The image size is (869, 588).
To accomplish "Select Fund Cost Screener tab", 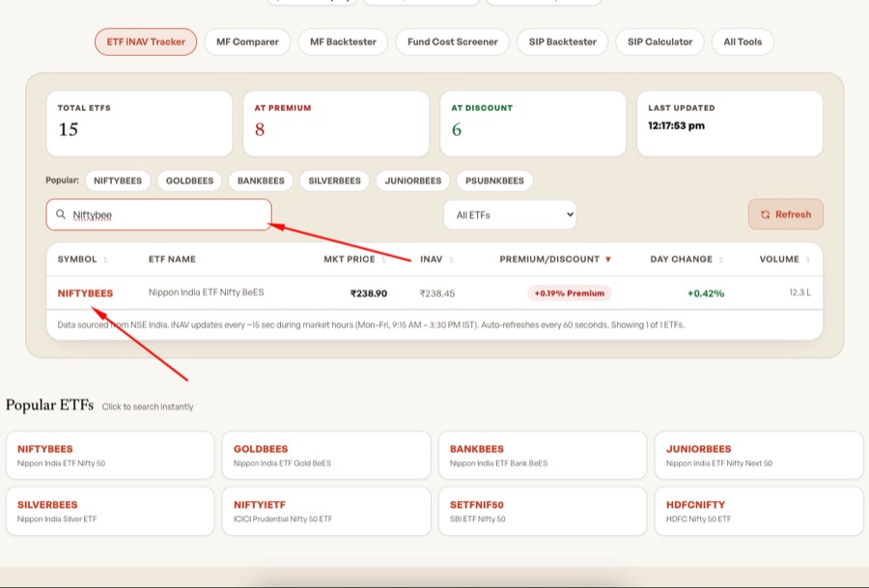I will pos(452,42).
